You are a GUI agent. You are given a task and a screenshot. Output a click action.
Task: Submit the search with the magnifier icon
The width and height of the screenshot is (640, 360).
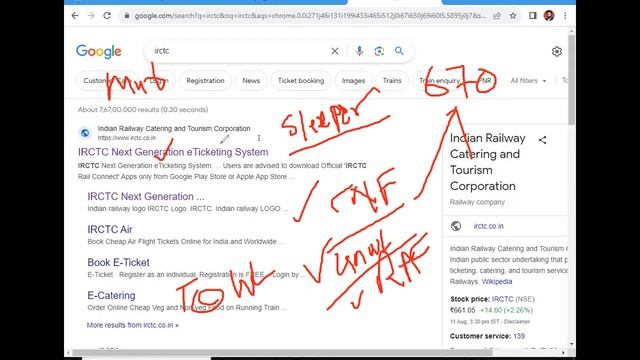pyautogui.click(x=399, y=51)
